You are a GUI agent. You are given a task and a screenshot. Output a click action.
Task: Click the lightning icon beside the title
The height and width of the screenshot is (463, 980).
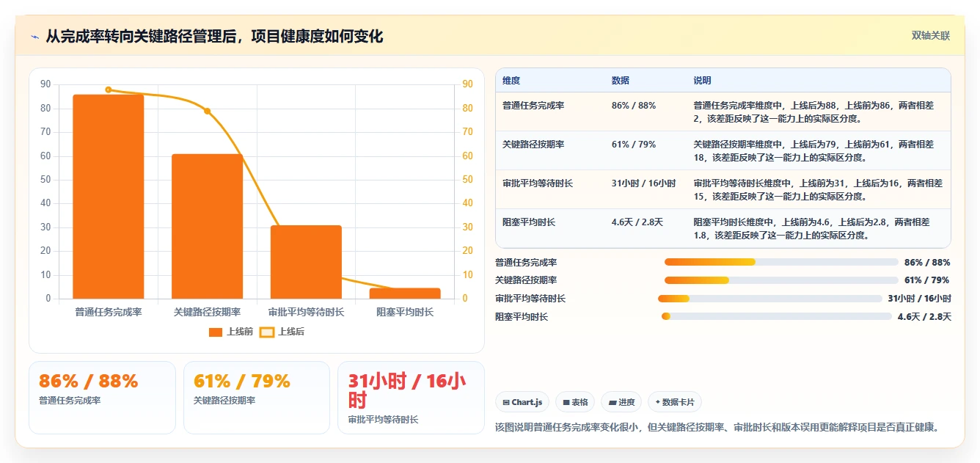pyautogui.click(x=34, y=37)
